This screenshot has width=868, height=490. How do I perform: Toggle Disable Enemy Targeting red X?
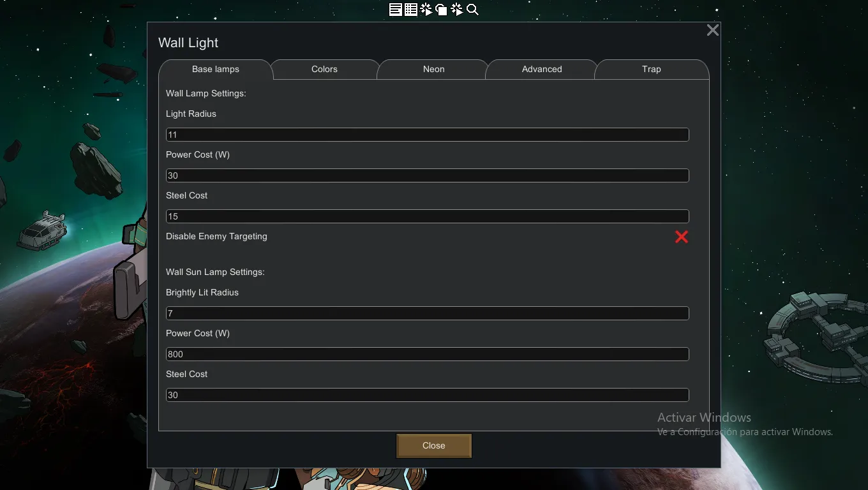coord(682,237)
